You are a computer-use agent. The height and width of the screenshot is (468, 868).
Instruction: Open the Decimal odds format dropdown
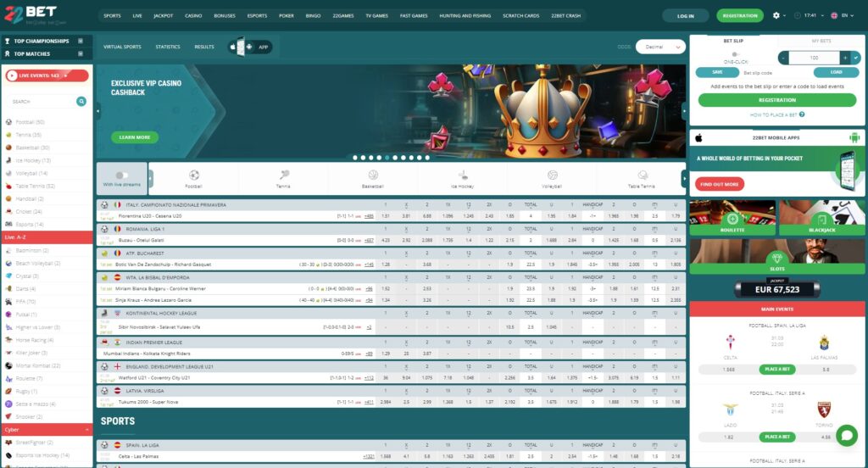pyautogui.click(x=661, y=47)
